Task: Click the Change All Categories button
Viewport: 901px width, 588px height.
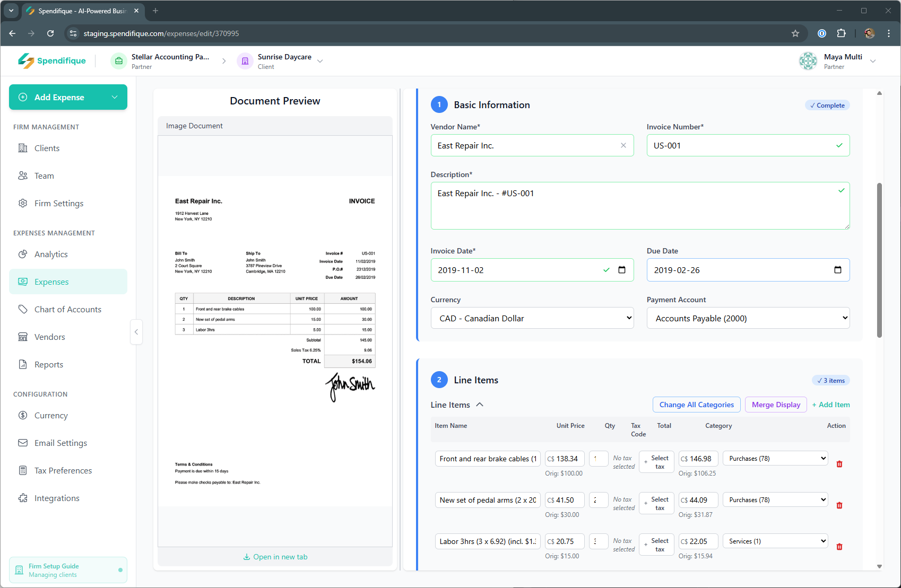Action: point(696,405)
